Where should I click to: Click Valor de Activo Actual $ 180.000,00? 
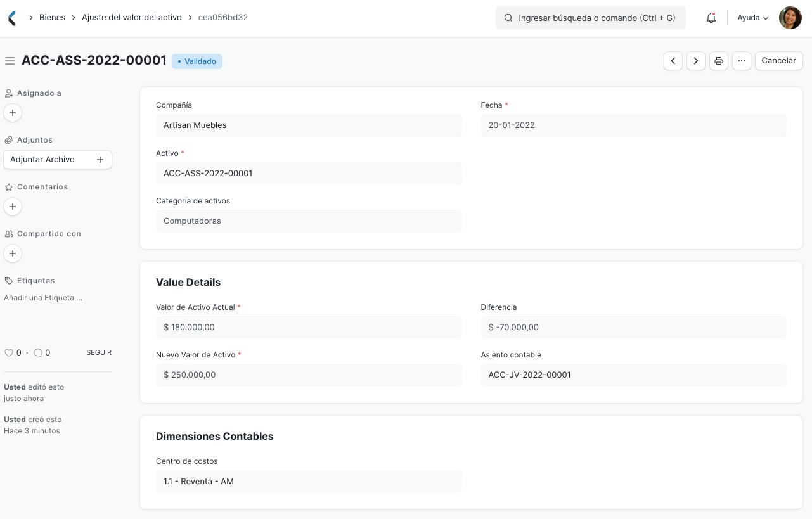click(309, 327)
